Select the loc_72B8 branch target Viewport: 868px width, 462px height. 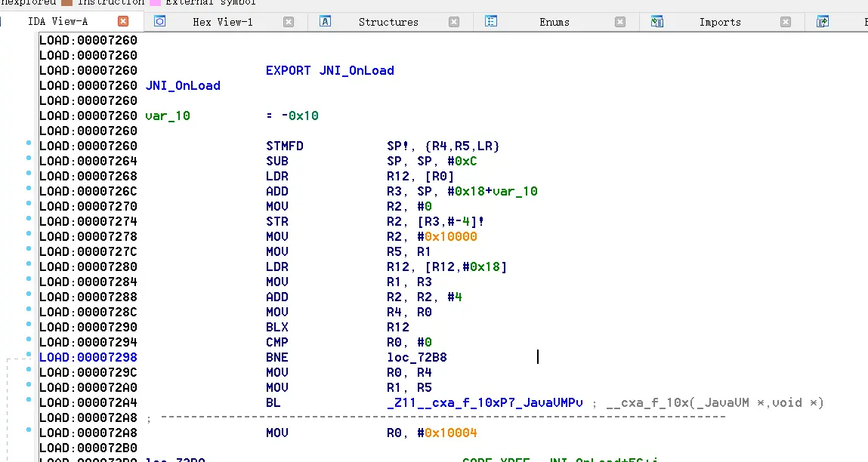[416, 357]
